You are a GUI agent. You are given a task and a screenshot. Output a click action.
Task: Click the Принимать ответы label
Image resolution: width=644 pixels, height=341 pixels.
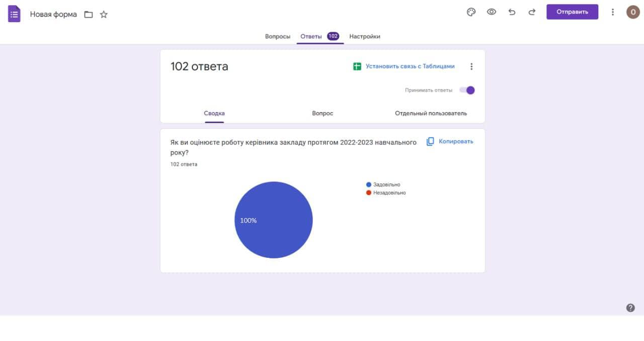click(429, 90)
